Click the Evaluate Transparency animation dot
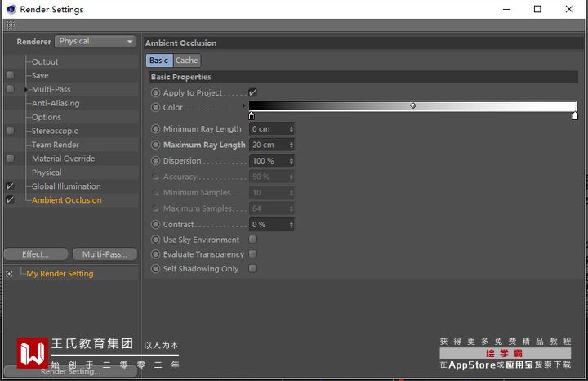Viewport: 588px width, 381px height. click(155, 254)
